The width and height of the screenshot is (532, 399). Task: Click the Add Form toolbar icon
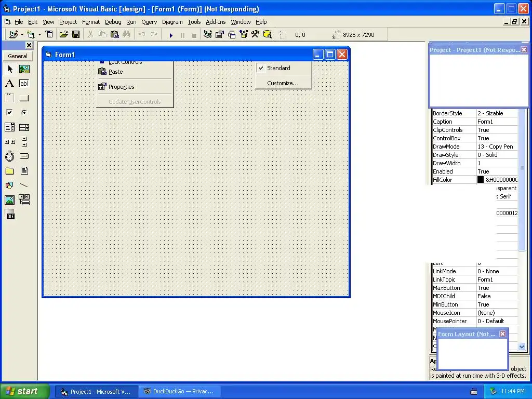(x=31, y=35)
